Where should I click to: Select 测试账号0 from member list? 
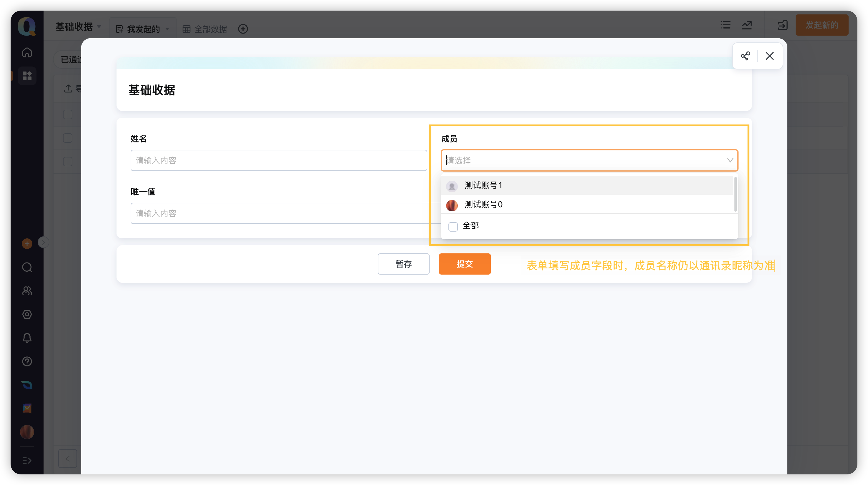pos(587,205)
